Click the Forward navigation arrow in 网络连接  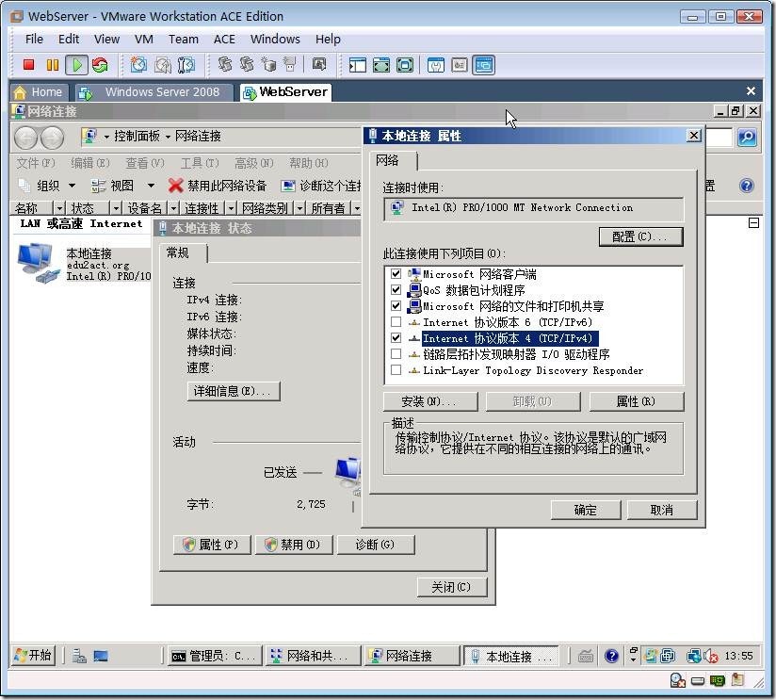point(52,138)
